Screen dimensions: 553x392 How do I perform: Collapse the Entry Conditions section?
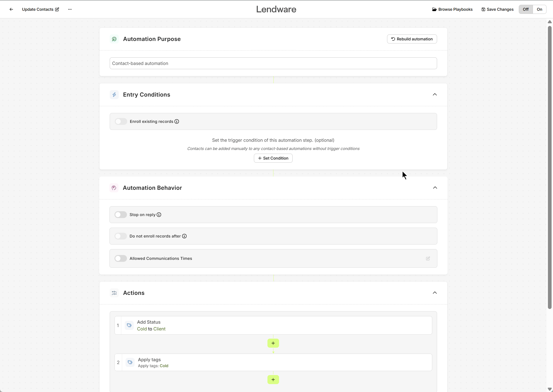[x=435, y=94]
